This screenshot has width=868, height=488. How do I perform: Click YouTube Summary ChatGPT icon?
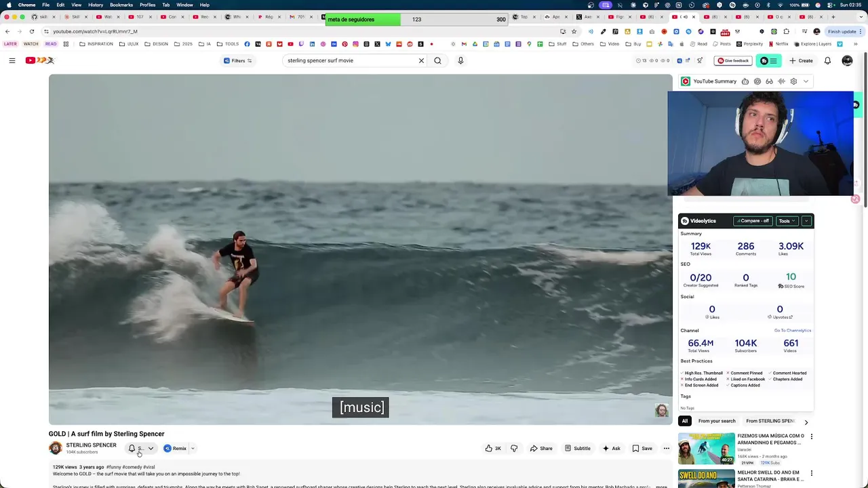pos(757,81)
